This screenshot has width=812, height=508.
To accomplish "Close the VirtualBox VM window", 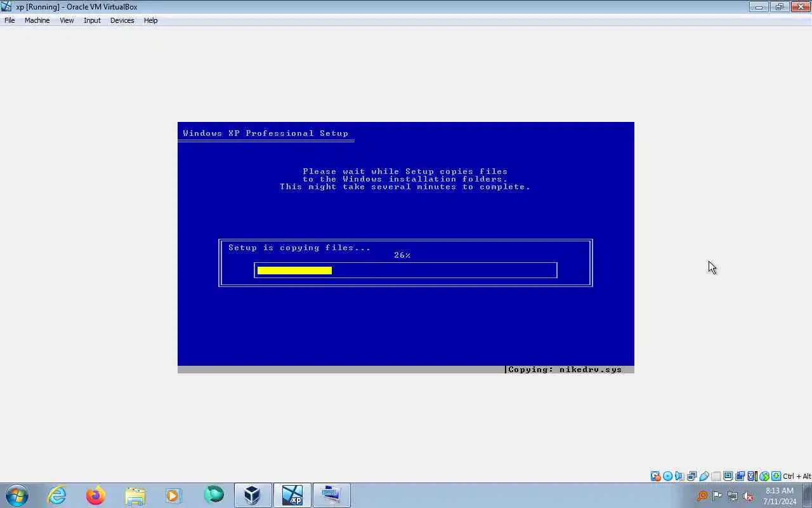I will click(x=800, y=7).
